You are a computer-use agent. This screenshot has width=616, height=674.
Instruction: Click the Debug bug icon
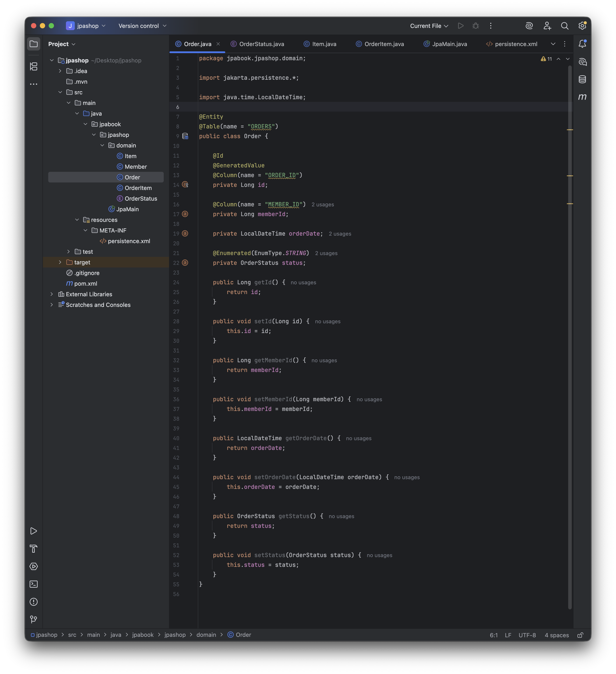coord(476,26)
